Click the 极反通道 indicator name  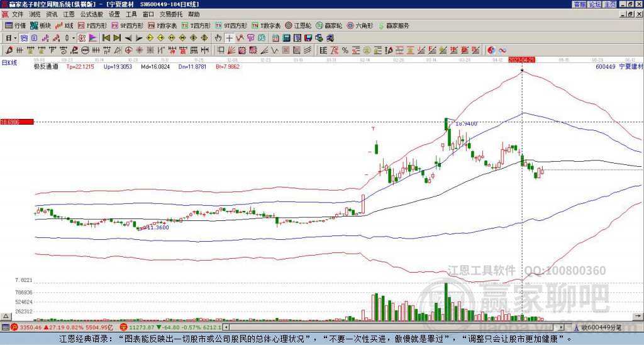tap(46, 66)
